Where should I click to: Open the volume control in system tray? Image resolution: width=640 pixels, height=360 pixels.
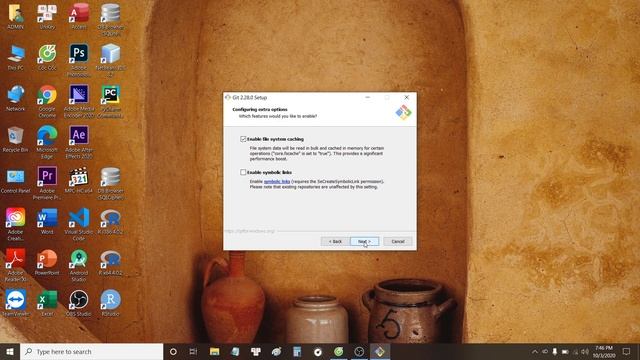pos(585,351)
